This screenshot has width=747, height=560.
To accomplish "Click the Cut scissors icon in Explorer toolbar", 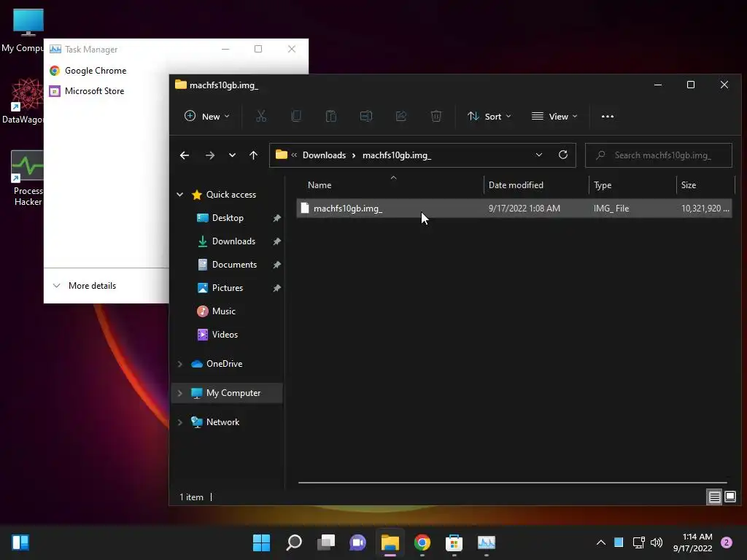I will pyautogui.click(x=261, y=116).
